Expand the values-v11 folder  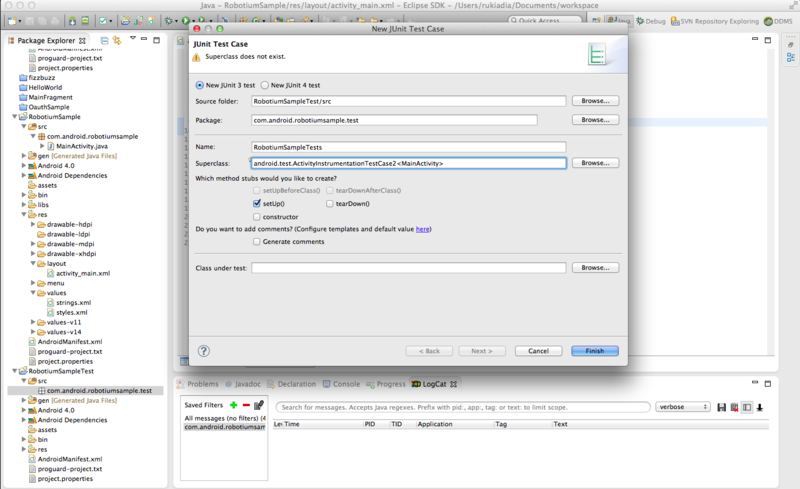tap(33, 322)
